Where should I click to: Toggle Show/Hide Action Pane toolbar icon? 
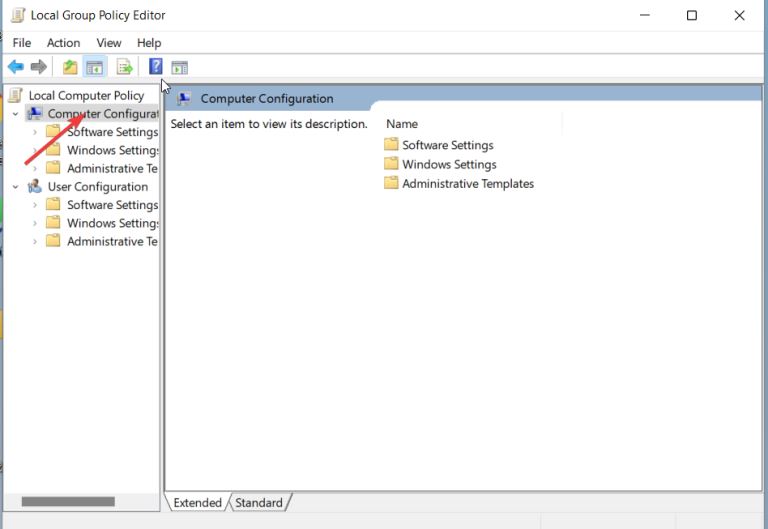(180, 68)
